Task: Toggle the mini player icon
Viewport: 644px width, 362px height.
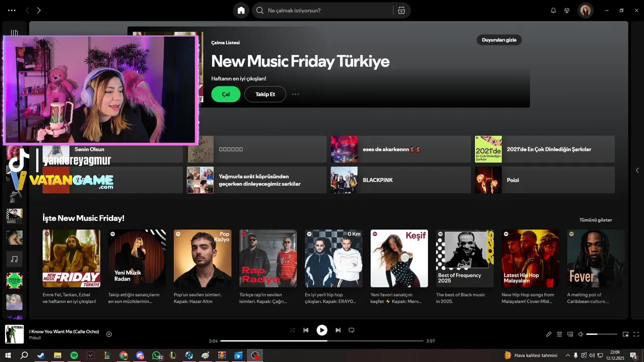Action: click(625, 334)
